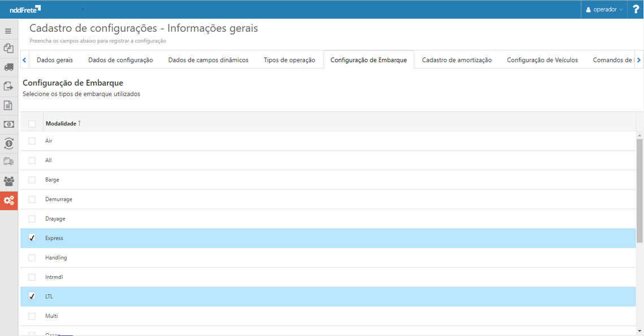
Task: Check the select-all checkbox in the header
Action: (32, 123)
